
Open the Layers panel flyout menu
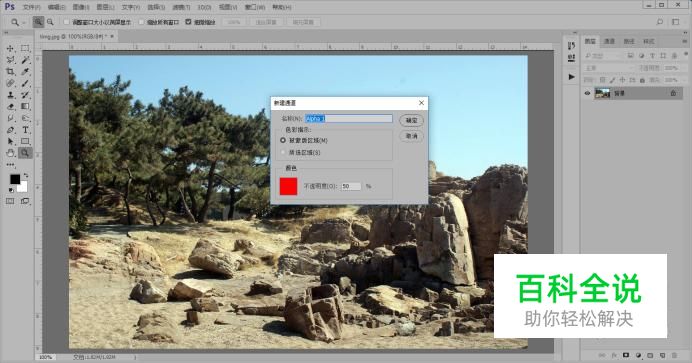coord(686,42)
